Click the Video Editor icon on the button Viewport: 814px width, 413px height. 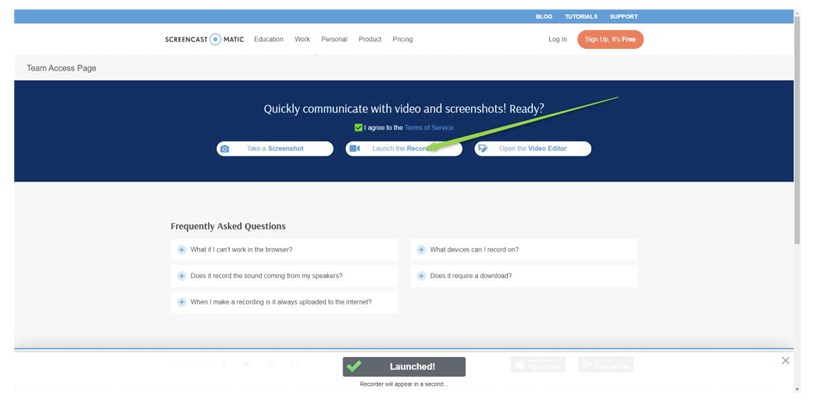pos(483,149)
